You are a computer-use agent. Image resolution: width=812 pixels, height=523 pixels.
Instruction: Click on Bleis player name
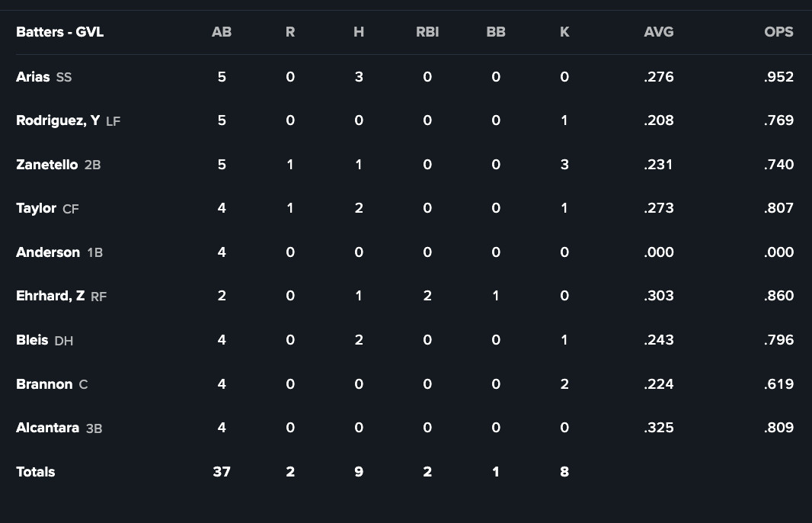pos(32,340)
